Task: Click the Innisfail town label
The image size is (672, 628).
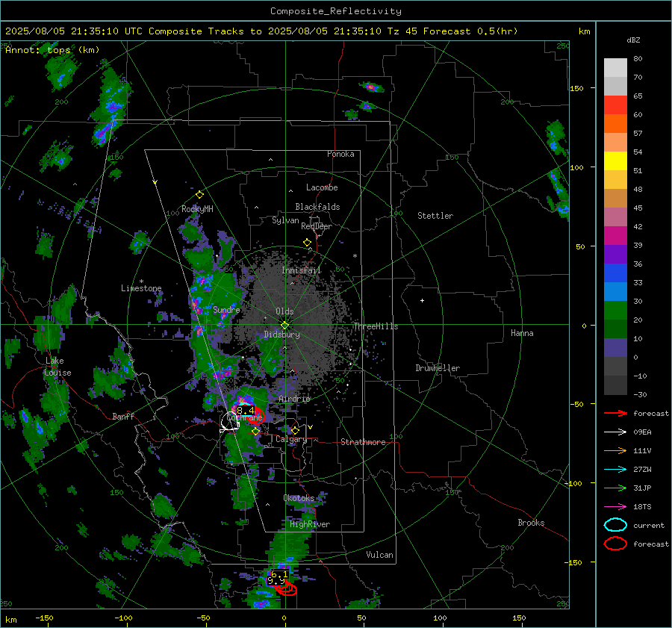Action: coord(302,270)
